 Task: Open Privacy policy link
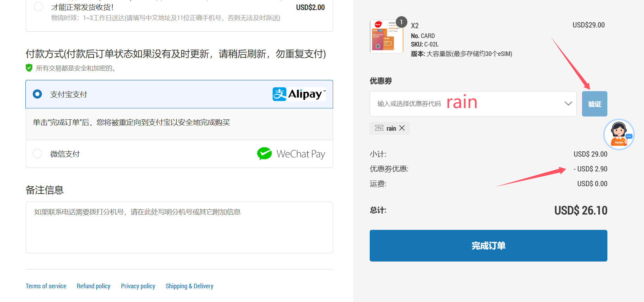(138, 286)
